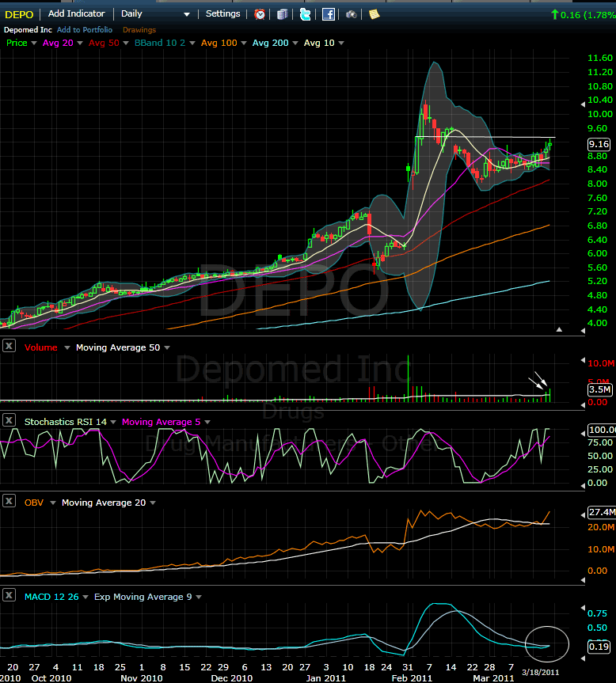Expand the Avg 20 dropdown arrow

click(80, 43)
